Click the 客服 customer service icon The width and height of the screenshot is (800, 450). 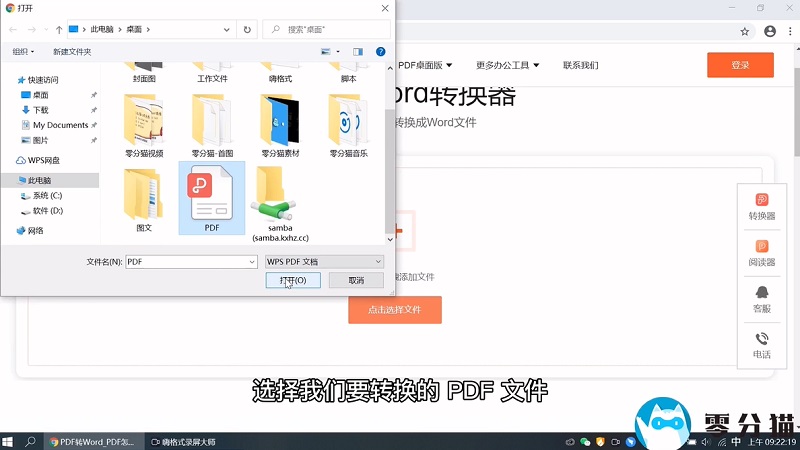[x=762, y=298]
